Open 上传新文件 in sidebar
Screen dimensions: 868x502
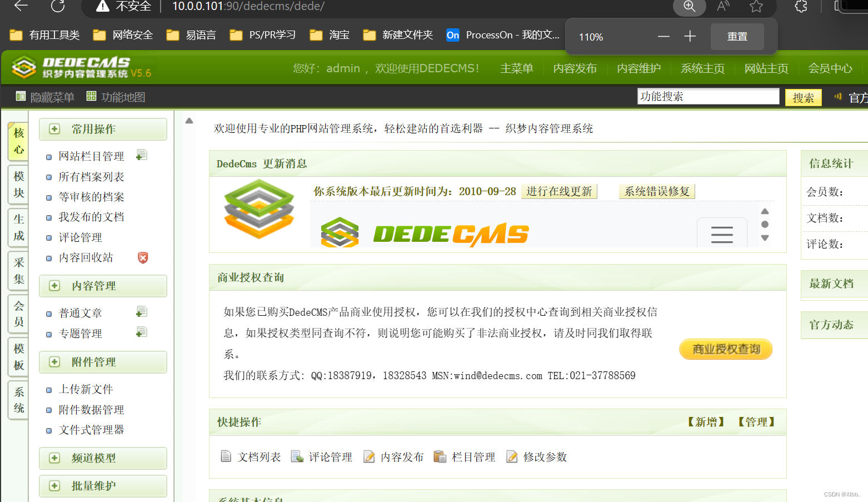coord(86,389)
